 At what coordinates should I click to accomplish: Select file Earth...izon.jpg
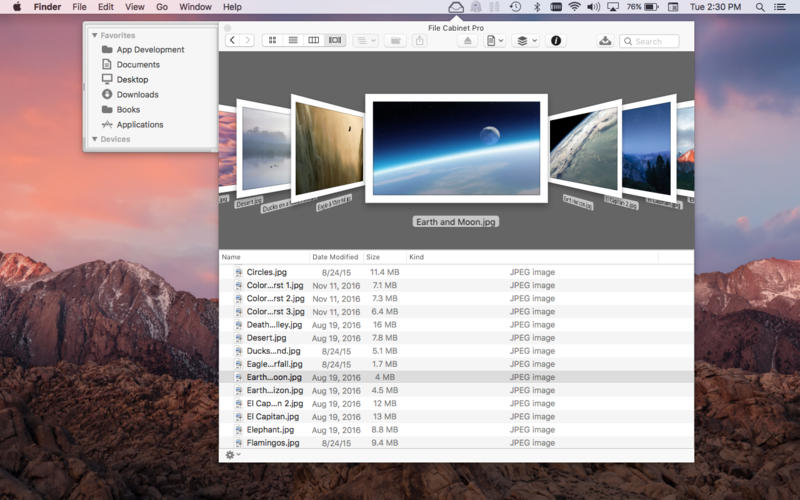(x=456, y=390)
